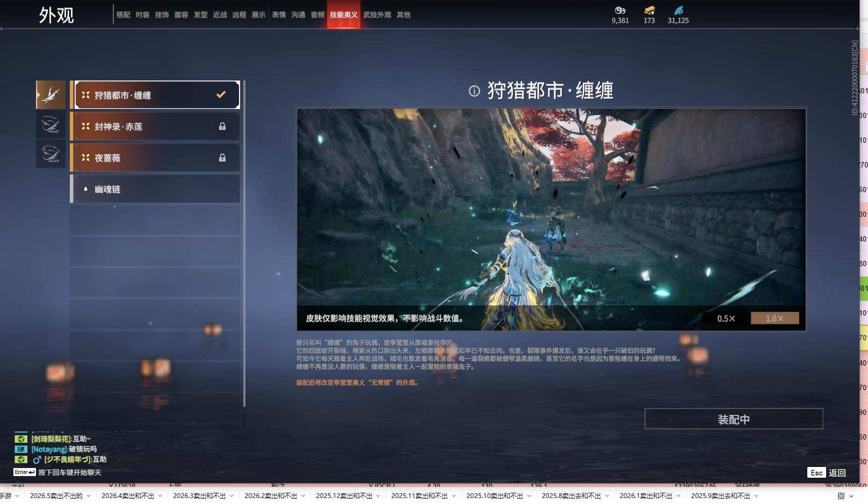Select the 近战 tab
The width and height of the screenshot is (868, 504).
220,15
